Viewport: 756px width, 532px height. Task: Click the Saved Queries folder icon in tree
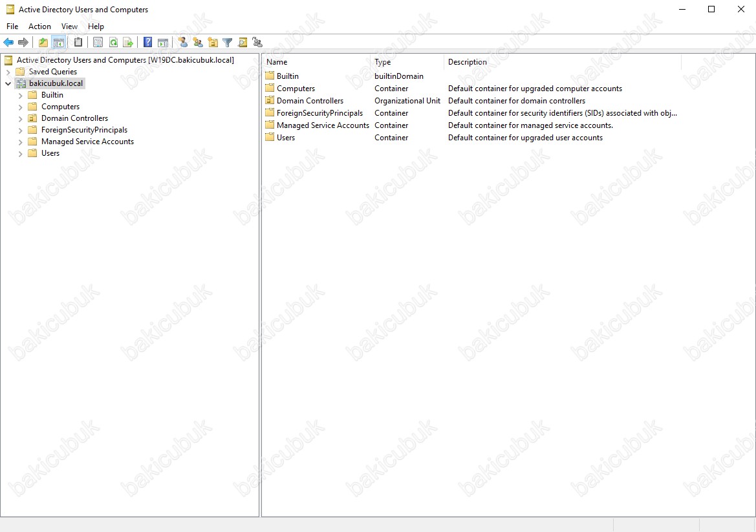[x=20, y=72]
